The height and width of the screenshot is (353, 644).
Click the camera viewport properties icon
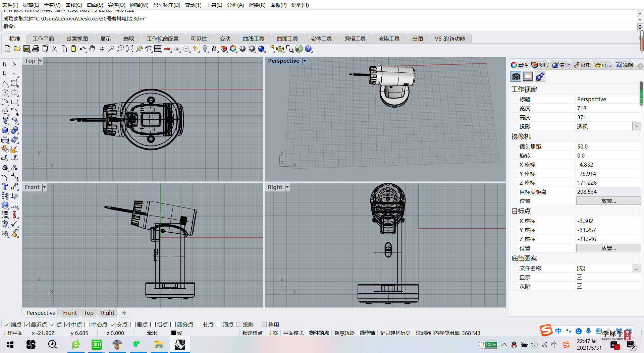pos(516,77)
